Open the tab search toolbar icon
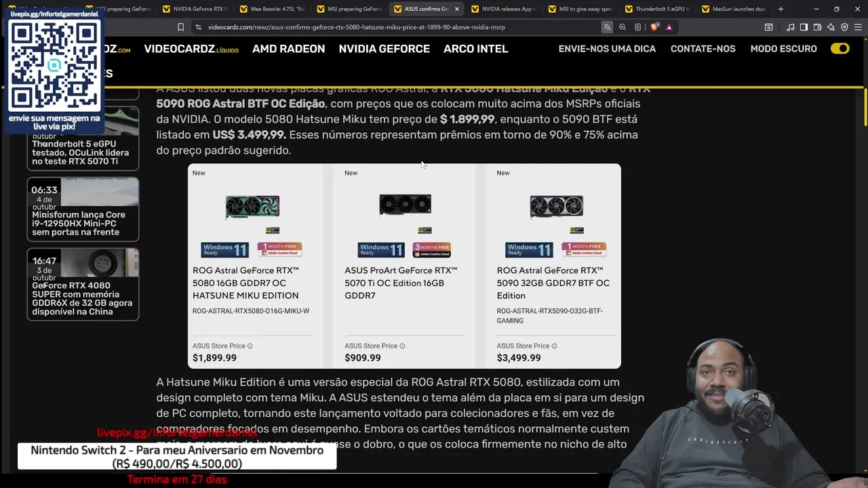Screen dimensions: 868x488 [x=768, y=27]
